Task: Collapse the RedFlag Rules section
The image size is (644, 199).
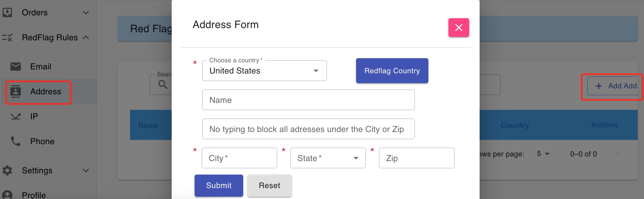Action: 86,37
